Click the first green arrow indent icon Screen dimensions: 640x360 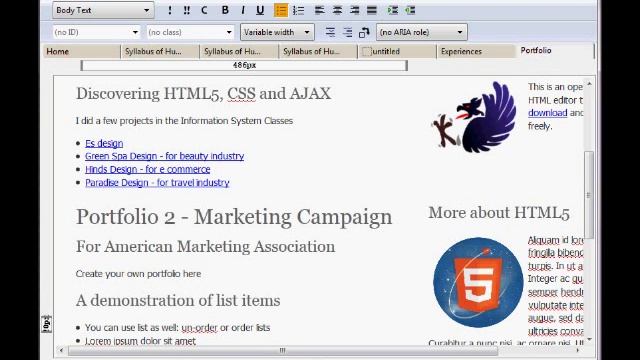pos(393,10)
